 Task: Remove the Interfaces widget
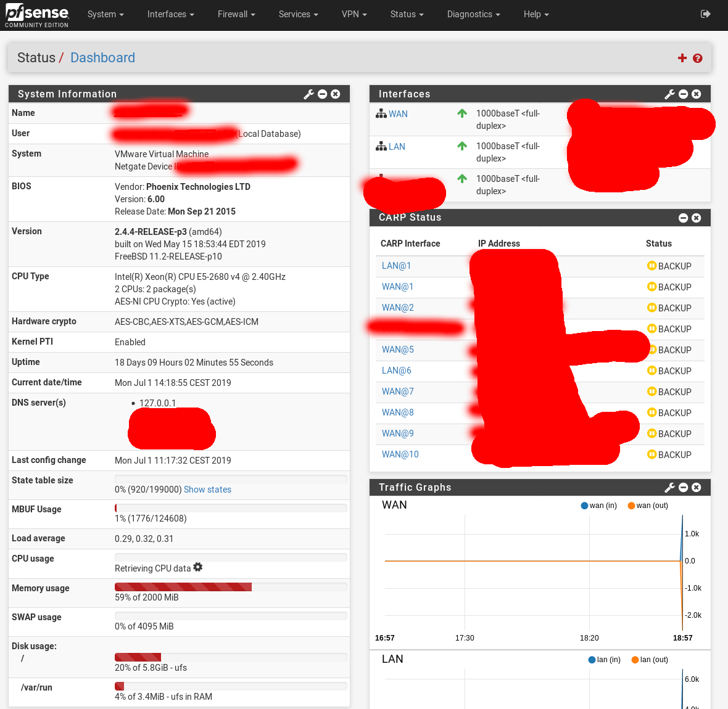click(696, 94)
